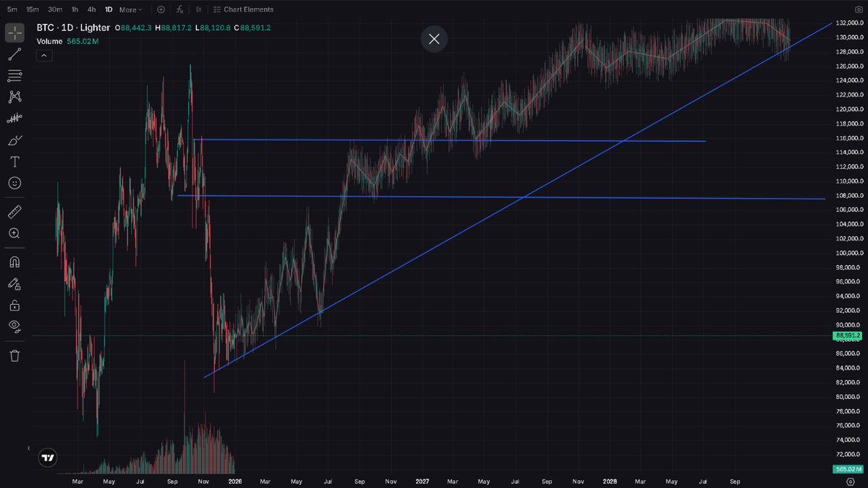Select the crosshair cursor tool

pyautogui.click(x=14, y=33)
